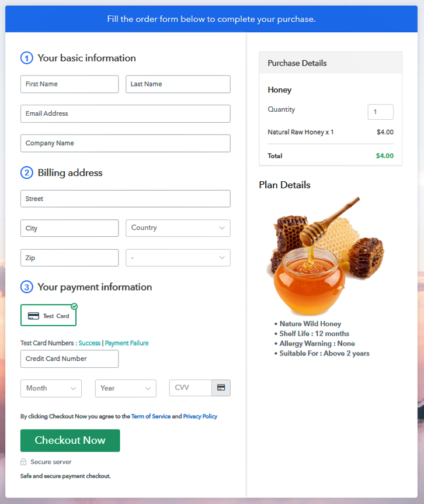Expand the state dropdown showing a dash

tap(178, 258)
